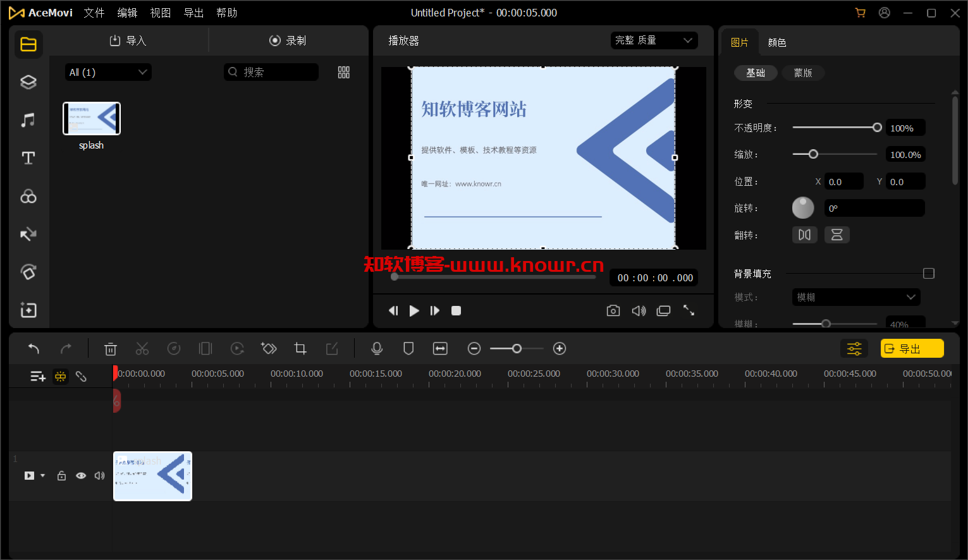Flip image horizontally
Viewport: 968px width, 560px height.
click(x=804, y=235)
